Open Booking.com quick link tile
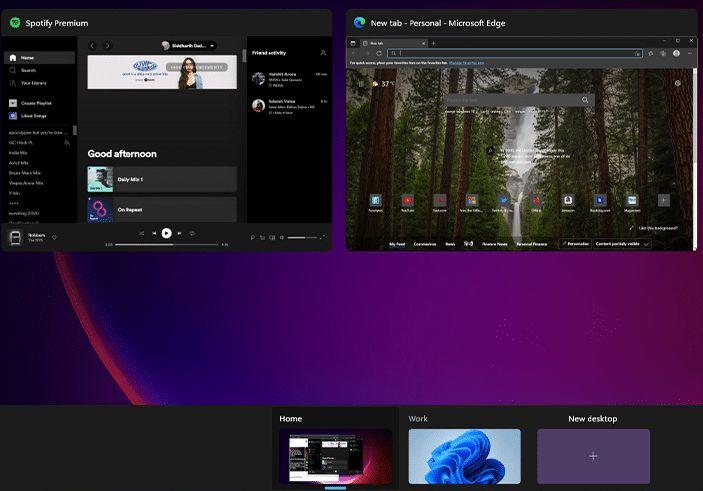The width and height of the screenshot is (703, 491). tap(600, 202)
